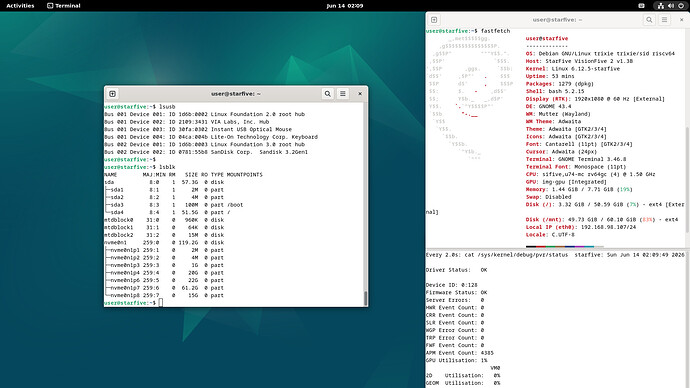690x388 pixels.
Task: Click the 'GPU Utilisation: 1%' line
Action: pos(456,360)
